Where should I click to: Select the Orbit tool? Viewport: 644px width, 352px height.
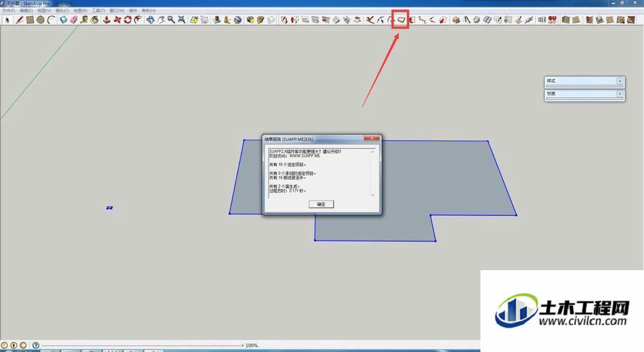coord(150,20)
